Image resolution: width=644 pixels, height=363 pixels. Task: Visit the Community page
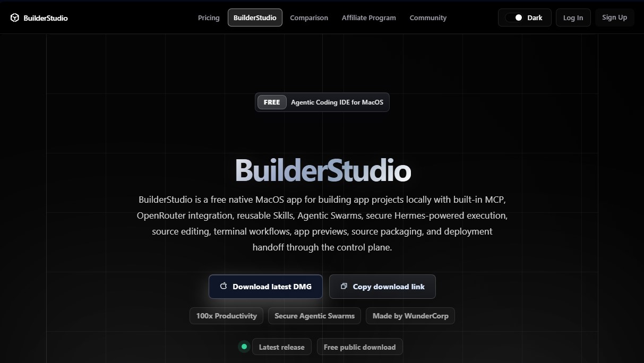point(428,18)
